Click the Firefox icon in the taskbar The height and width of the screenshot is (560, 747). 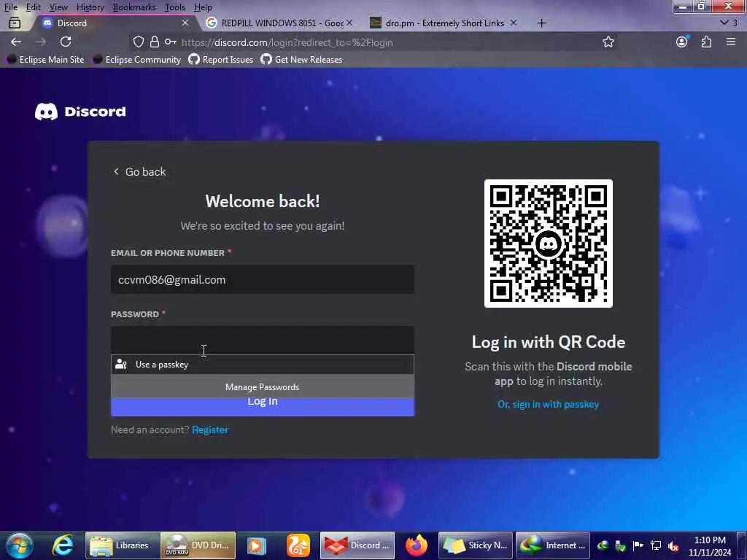click(417, 545)
